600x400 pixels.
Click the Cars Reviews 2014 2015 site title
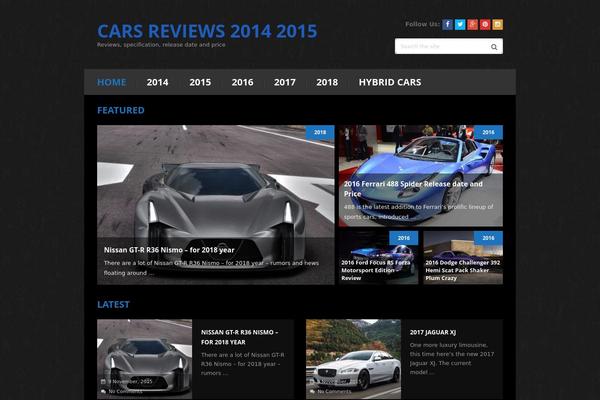click(207, 31)
